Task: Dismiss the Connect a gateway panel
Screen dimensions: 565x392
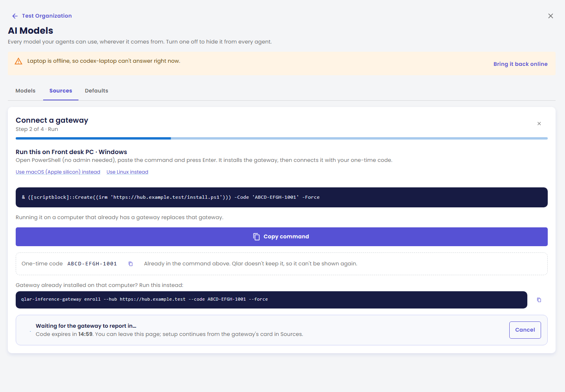Action: pos(539,123)
